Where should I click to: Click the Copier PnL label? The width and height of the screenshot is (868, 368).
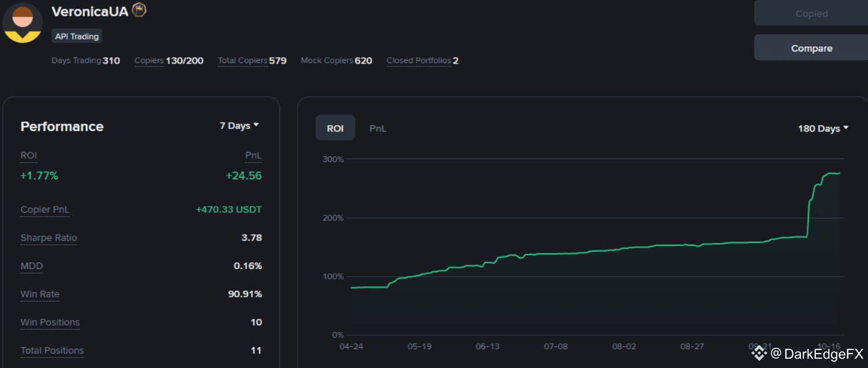pyautogui.click(x=45, y=209)
